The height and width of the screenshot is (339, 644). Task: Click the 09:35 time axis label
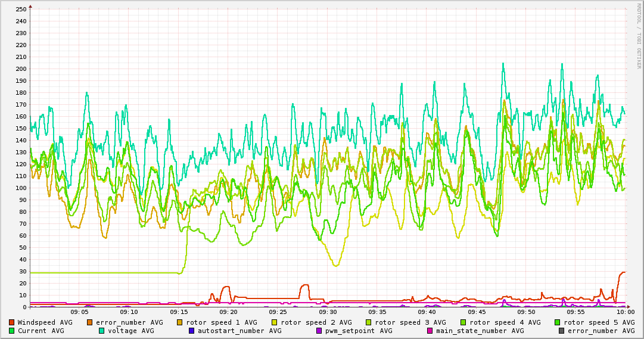378,312
